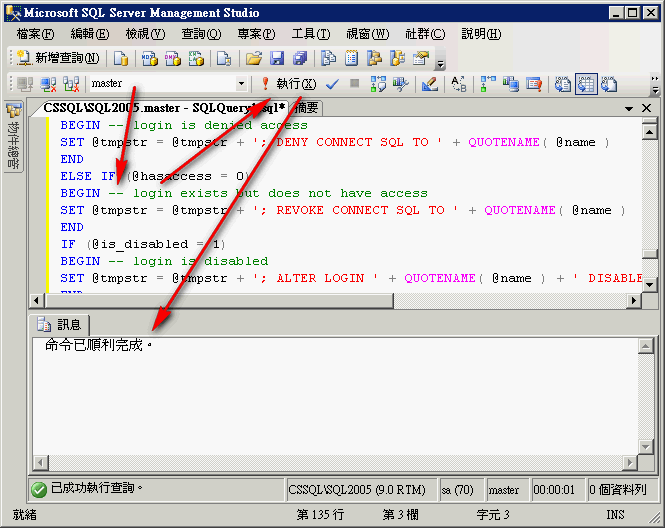This screenshot has height=528, width=665.
Task: Click 執行(X) to execute the query
Action: click(x=288, y=84)
